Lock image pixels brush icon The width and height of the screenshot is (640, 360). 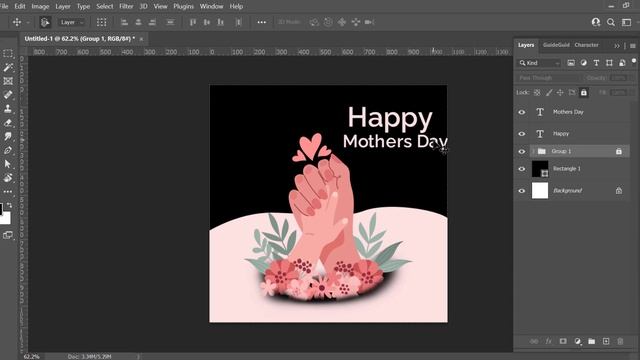549,93
